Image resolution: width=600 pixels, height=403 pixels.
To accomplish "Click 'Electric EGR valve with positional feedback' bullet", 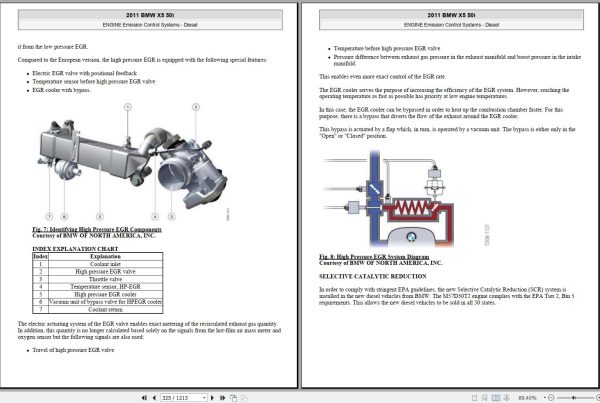I will [x=85, y=73].
